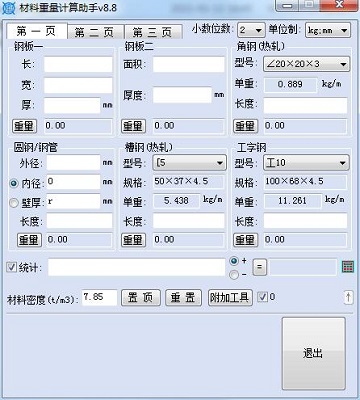Select the 内径 radio button
The image size is (360, 400).
point(14,183)
